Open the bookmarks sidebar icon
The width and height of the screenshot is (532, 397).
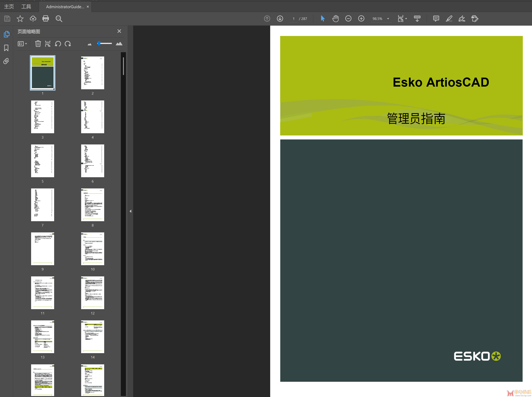coord(6,48)
